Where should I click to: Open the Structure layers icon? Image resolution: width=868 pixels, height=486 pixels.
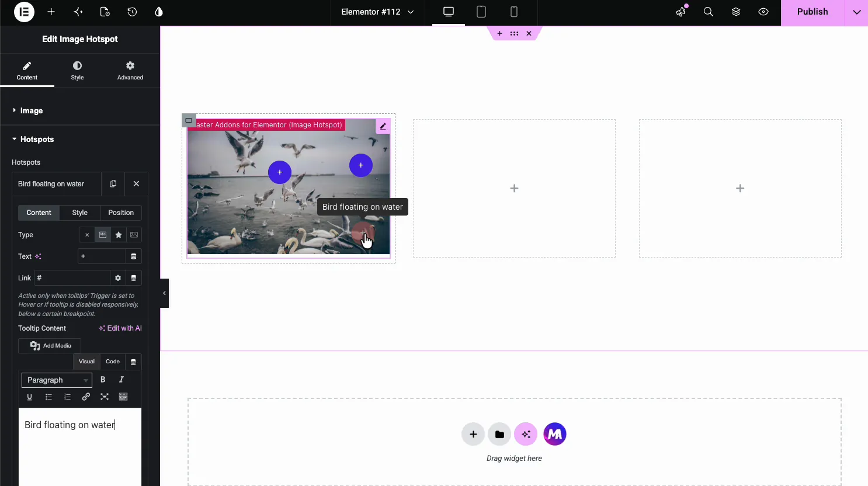click(x=736, y=12)
